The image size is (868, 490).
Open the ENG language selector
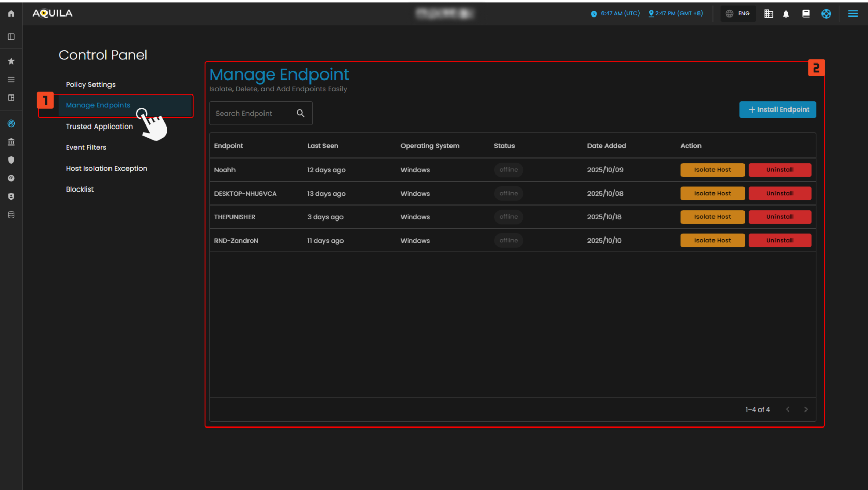coord(738,14)
